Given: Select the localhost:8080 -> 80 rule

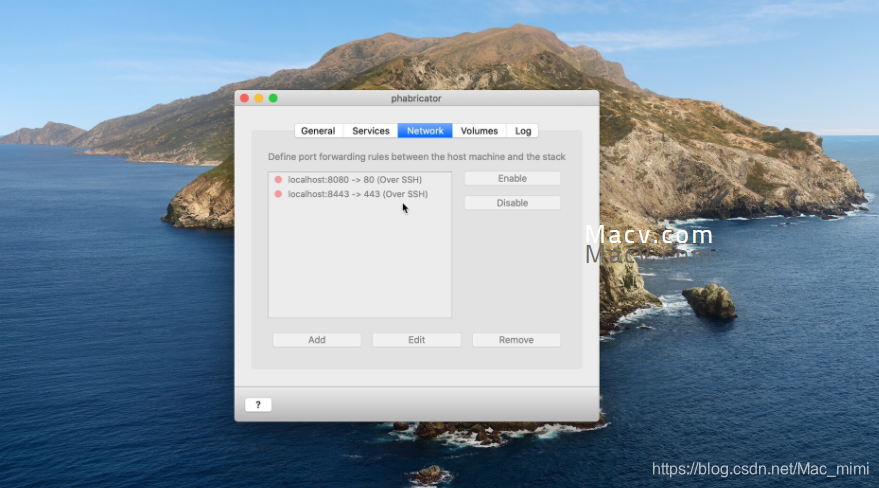Looking at the screenshot, I should 360,180.
